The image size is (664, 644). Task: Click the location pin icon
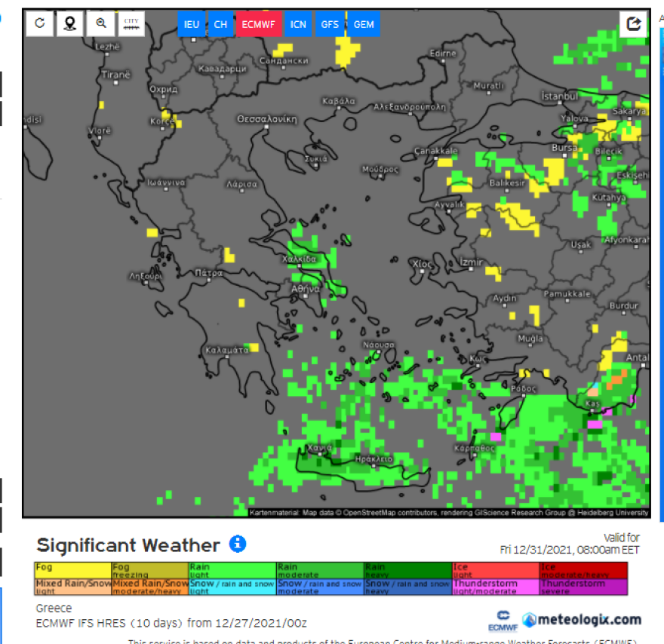[x=70, y=23]
